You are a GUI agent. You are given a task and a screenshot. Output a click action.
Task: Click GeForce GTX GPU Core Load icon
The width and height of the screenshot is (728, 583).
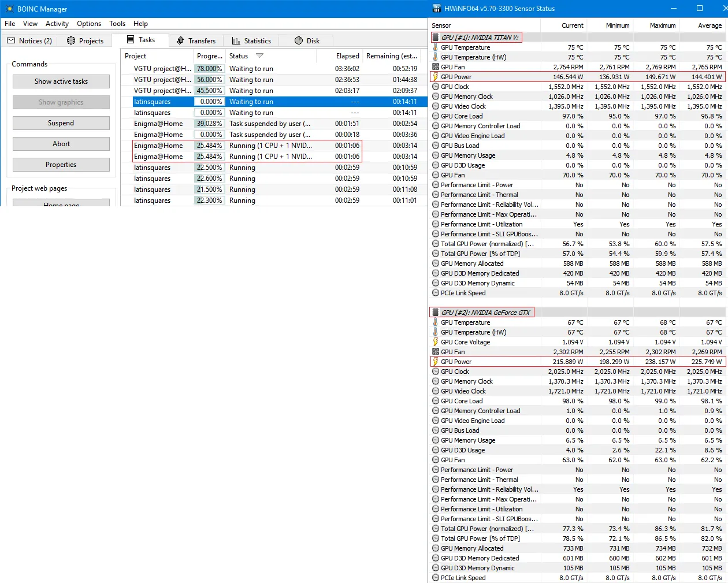[436, 401]
